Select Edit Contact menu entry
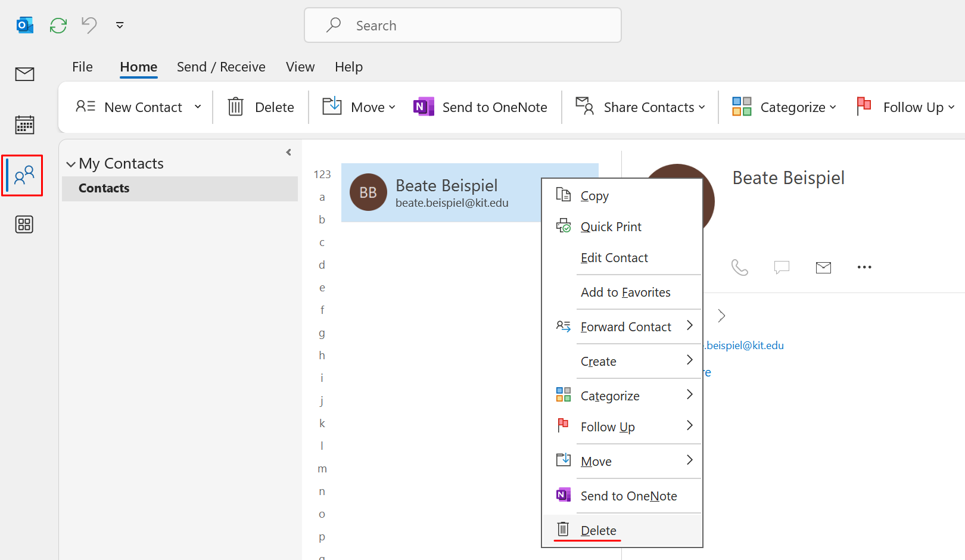This screenshot has height=560, width=965. pyautogui.click(x=622, y=258)
